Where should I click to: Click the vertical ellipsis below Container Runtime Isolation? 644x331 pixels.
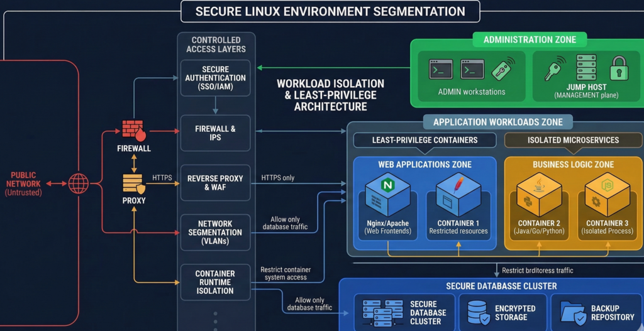[215, 319]
